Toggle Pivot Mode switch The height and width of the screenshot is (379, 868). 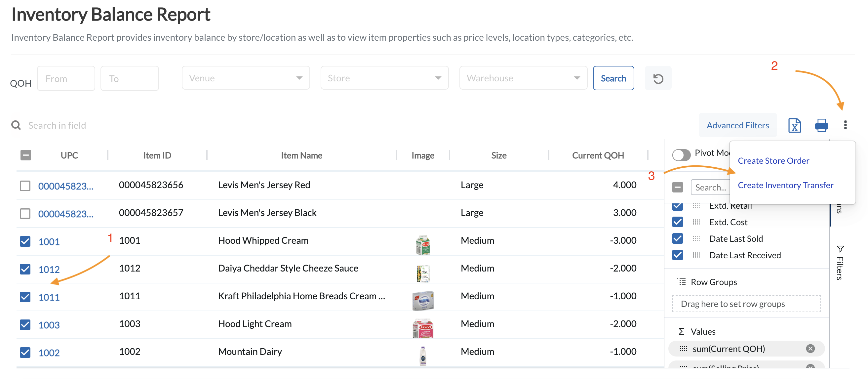(682, 155)
